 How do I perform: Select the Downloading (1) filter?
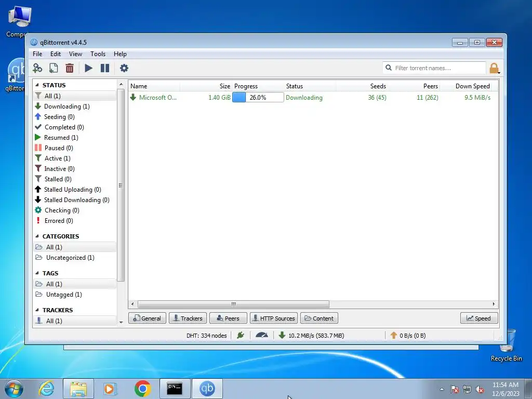(75, 106)
